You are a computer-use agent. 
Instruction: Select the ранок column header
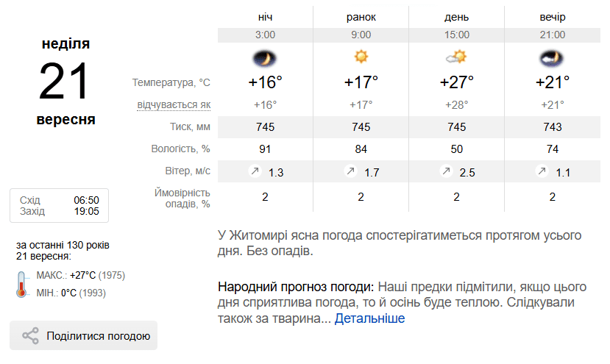tap(361, 16)
